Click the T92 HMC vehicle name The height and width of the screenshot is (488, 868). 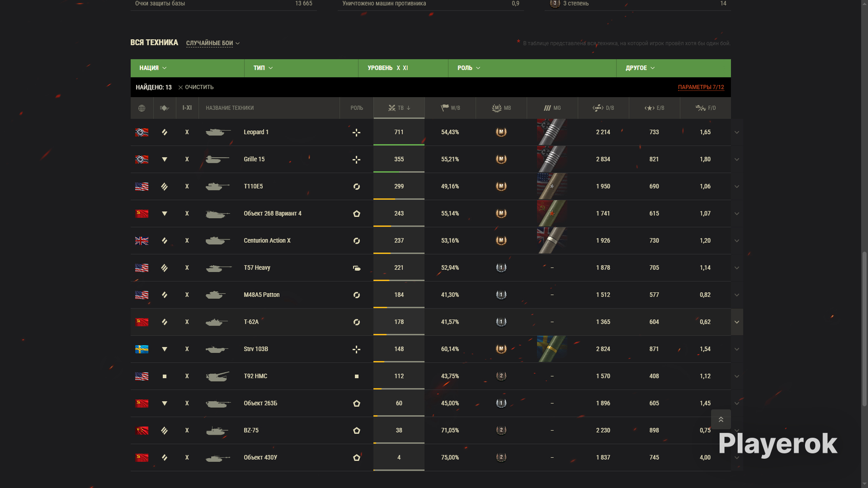click(255, 376)
